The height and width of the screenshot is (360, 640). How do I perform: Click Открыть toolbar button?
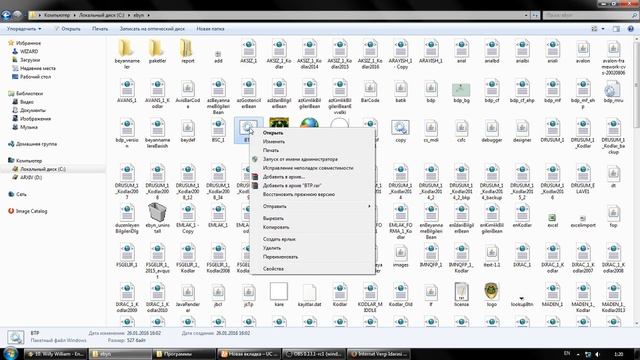68,29
